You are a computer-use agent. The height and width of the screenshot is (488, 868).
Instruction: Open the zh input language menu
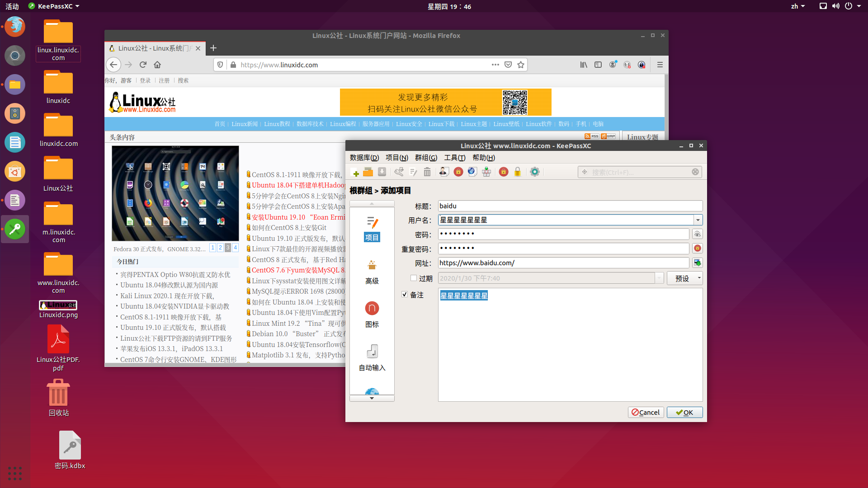[798, 6]
